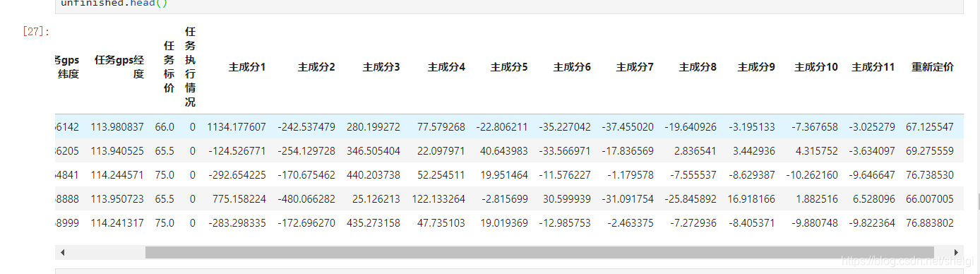Click the cell prompt label [27]:
Image resolution: width=980 pixels, height=274 pixels.
[x=35, y=31]
